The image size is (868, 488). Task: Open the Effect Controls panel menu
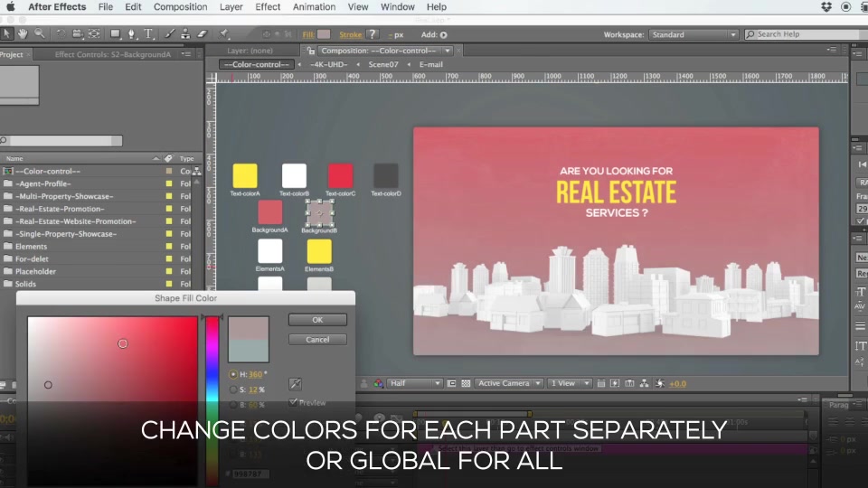click(x=186, y=54)
